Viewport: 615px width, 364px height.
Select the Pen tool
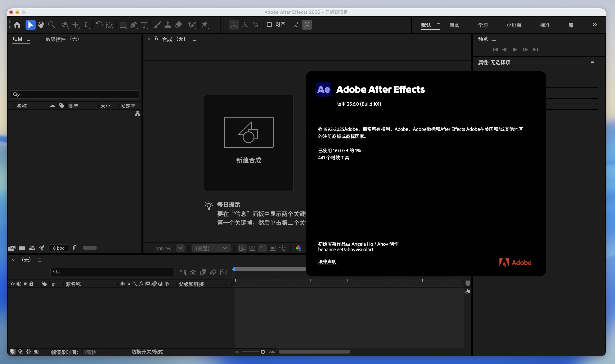click(133, 24)
